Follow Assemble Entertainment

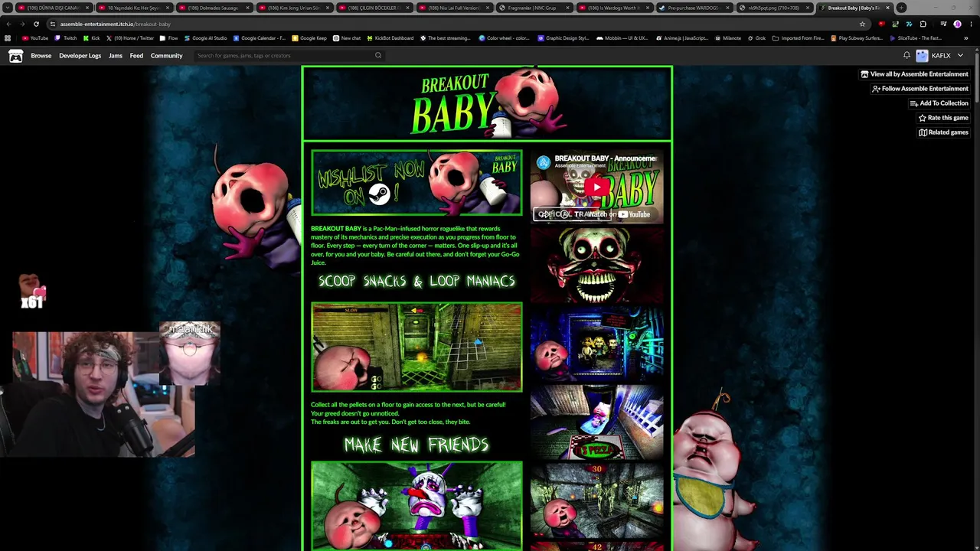[x=920, y=89]
